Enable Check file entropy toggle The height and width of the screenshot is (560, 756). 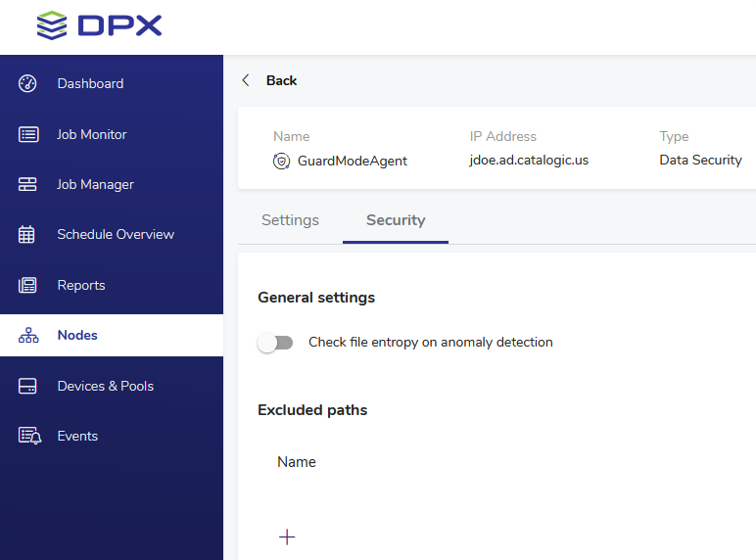click(275, 343)
